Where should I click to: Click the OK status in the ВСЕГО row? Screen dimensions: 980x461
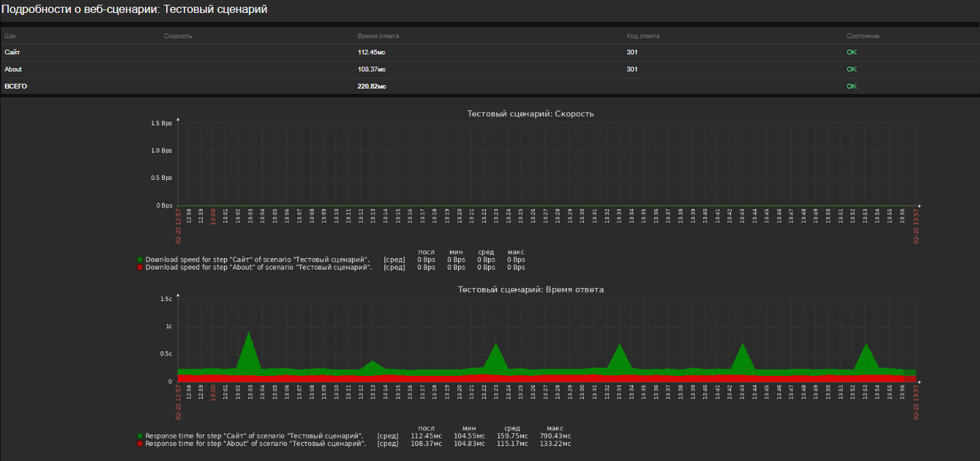click(x=851, y=86)
